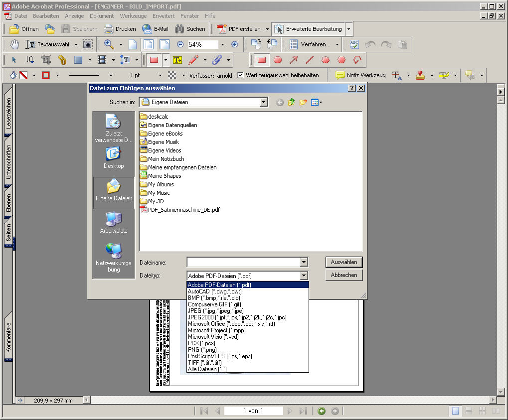508x420 pixels.
Task: Switch to single page layout view
Action: click(455, 411)
